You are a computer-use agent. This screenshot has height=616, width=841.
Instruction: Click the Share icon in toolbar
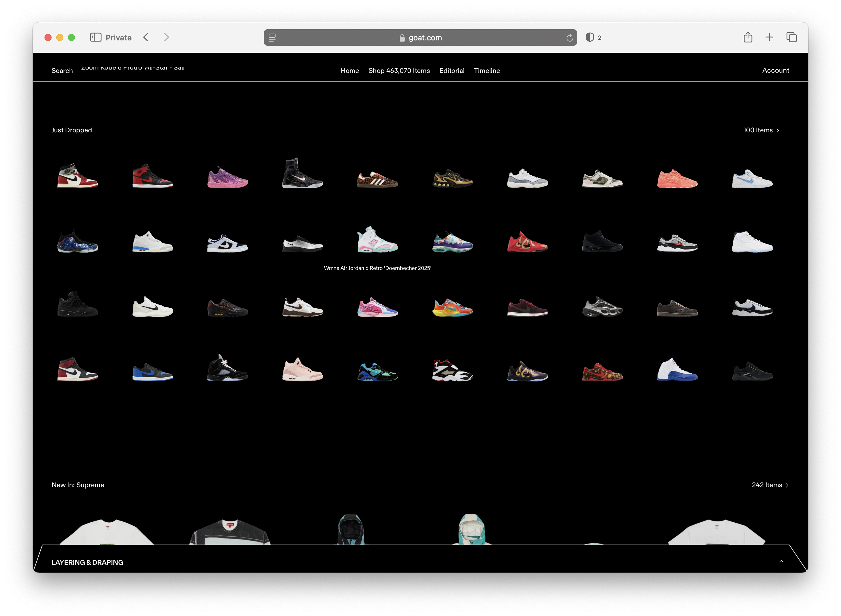(x=748, y=37)
